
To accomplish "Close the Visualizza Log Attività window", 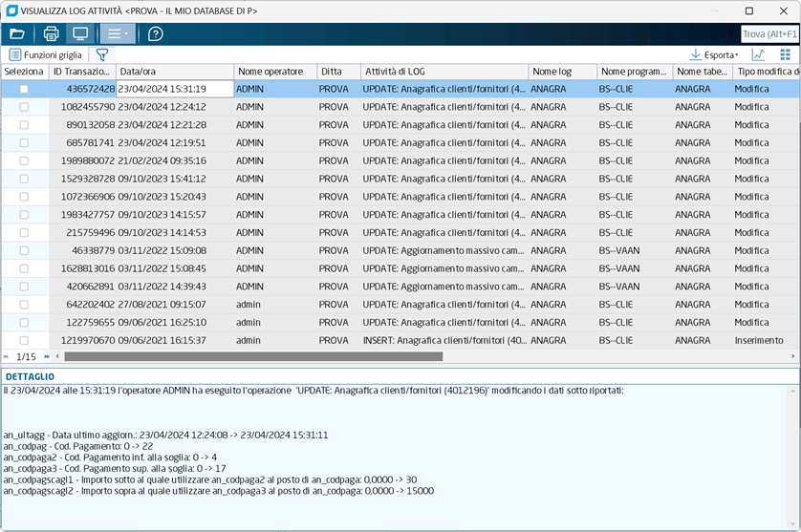I will pyautogui.click(x=784, y=11).
